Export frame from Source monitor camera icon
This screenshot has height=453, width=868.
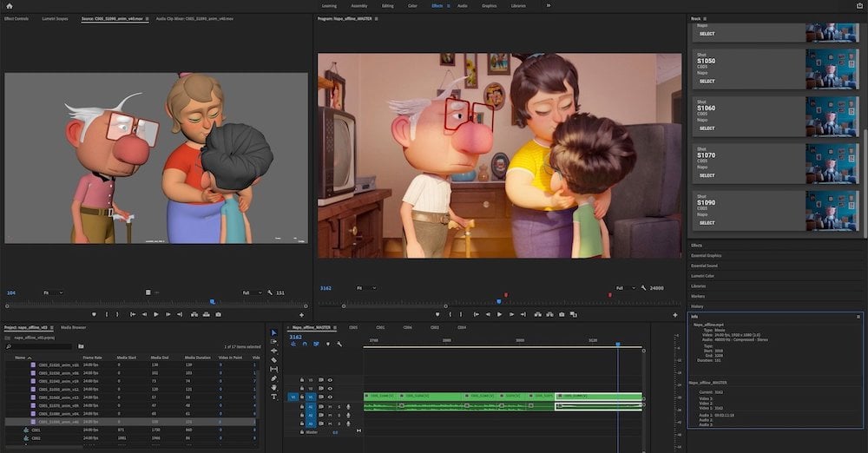218,314
